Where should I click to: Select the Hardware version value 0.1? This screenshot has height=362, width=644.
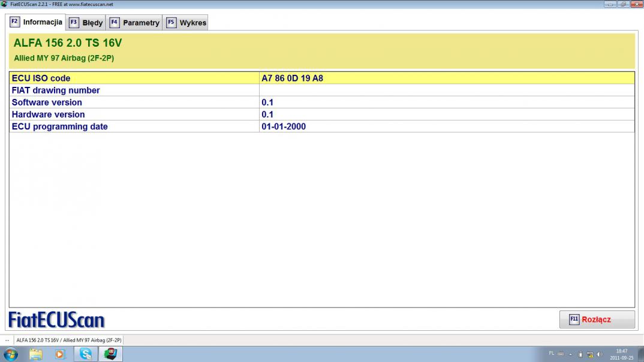(x=267, y=114)
